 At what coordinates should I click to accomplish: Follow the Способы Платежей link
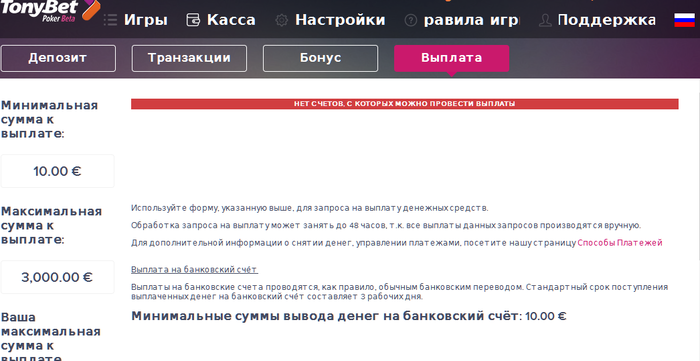pyautogui.click(x=620, y=243)
